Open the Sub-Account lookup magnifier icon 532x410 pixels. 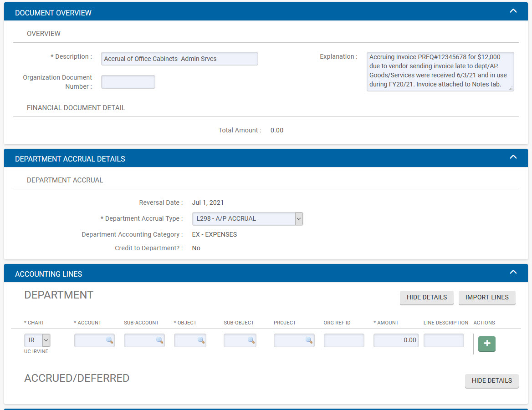[159, 340]
